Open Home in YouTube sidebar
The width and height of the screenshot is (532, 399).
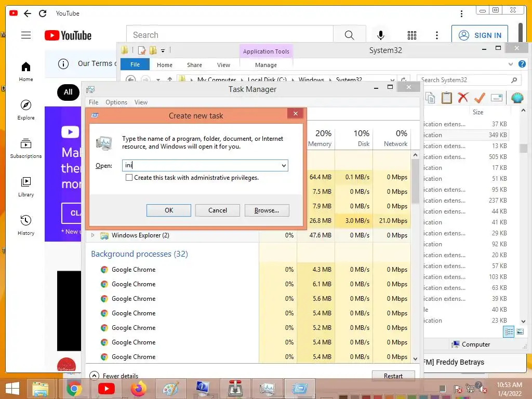[x=26, y=72]
